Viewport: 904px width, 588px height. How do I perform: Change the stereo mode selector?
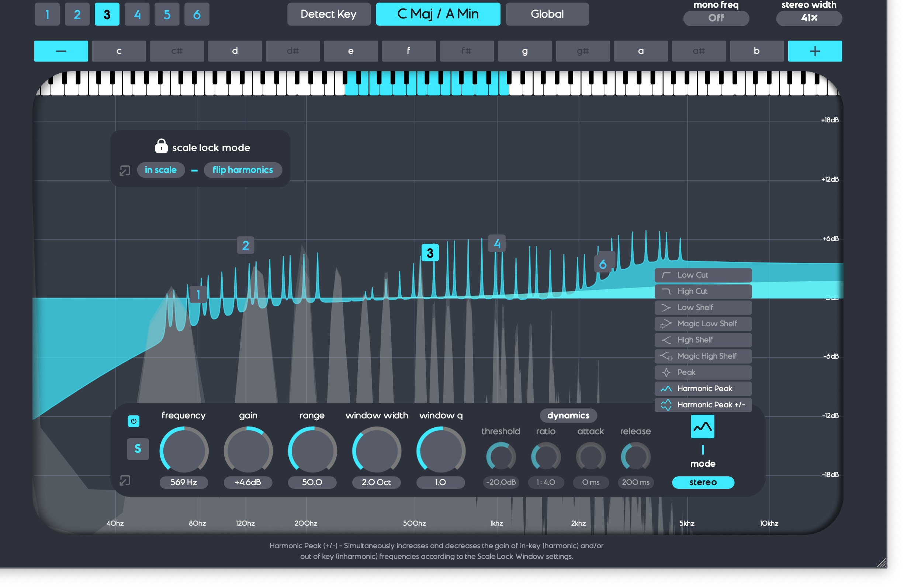tap(703, 483)
